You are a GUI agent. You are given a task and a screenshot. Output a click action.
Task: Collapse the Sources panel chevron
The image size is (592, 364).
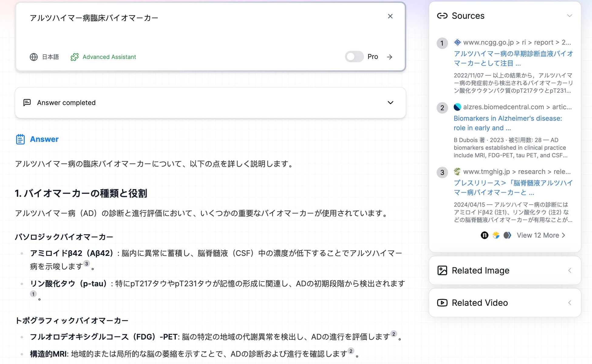point(570,16)
